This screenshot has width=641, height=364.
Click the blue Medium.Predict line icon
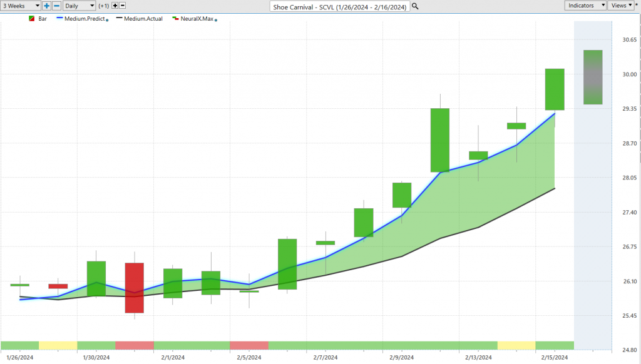coord(59,18)
